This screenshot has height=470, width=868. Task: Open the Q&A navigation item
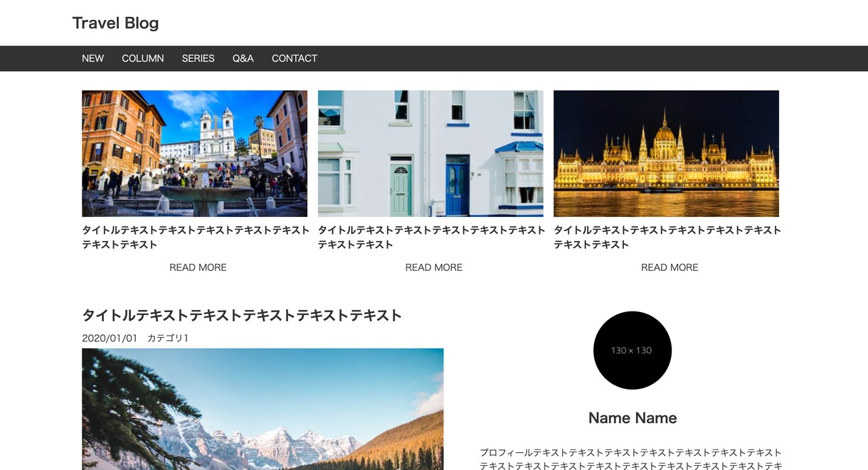[243, 58]
